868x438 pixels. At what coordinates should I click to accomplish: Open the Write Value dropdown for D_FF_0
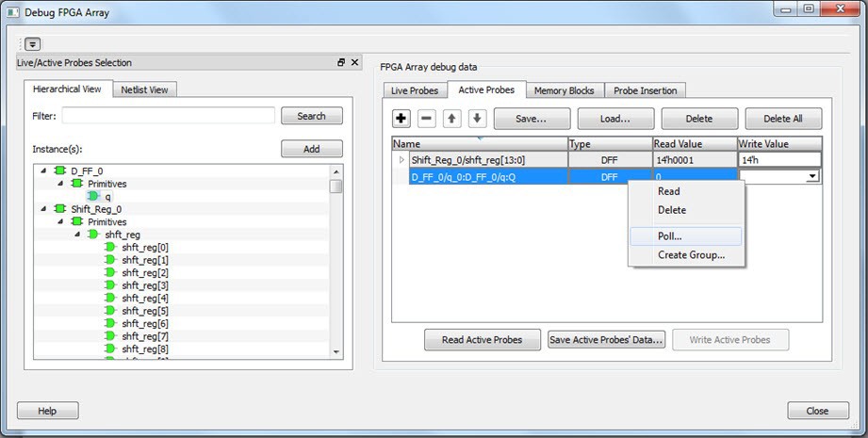[x=811, y=176]
